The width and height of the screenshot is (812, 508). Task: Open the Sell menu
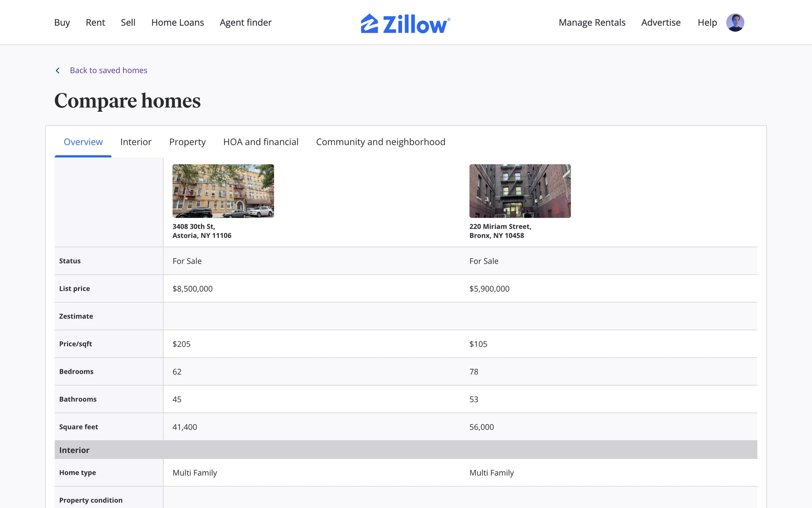(x=128, y=22)
